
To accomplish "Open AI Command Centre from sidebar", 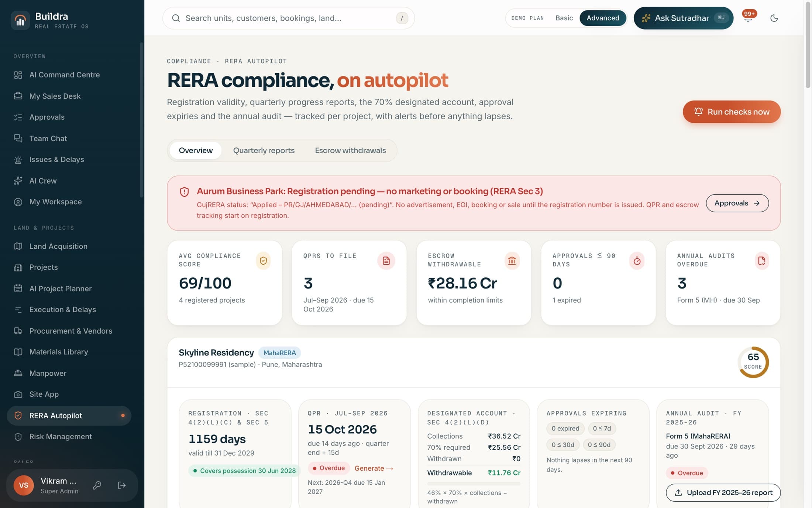I will pos(69,75).
